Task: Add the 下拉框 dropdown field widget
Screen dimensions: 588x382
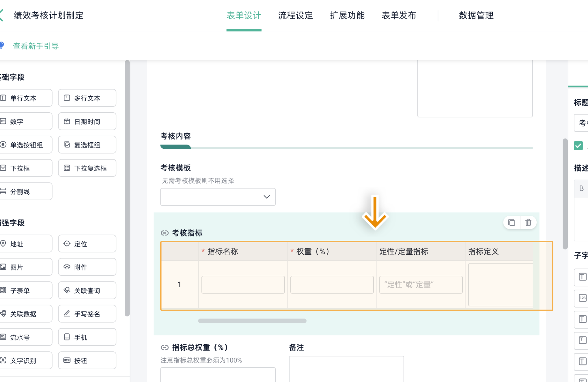Action: point(26,168)
